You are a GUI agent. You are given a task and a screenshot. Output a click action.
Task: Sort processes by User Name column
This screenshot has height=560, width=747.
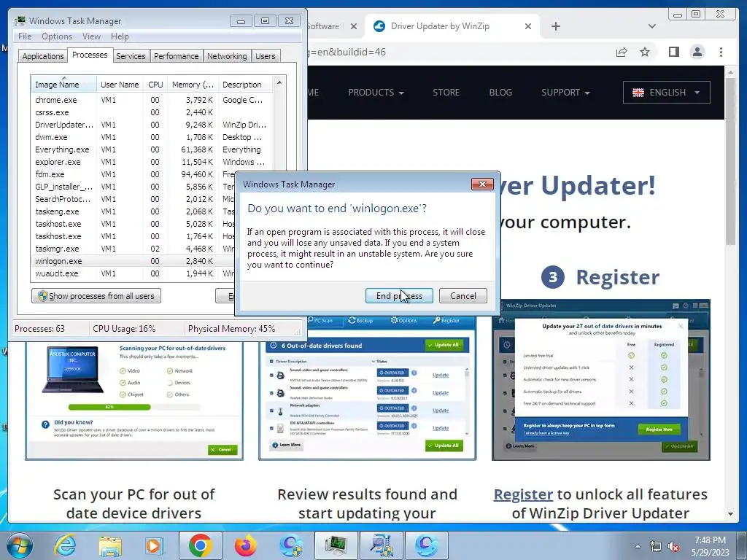click(x=120, y=85)
